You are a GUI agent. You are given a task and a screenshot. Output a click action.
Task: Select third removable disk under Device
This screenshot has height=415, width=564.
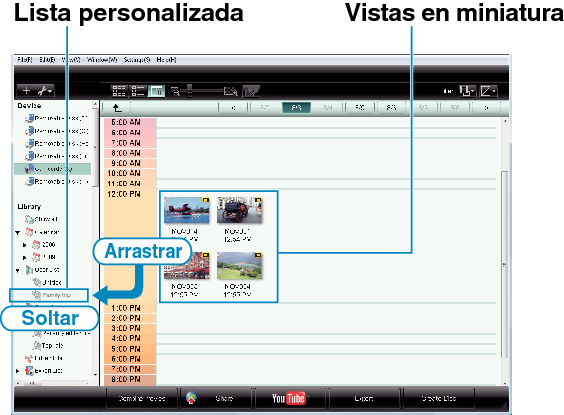pos(56,143)
